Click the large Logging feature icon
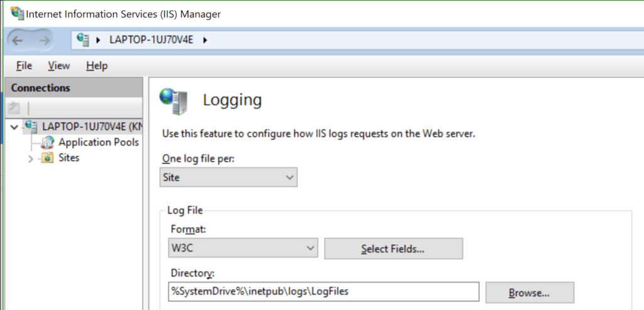644x310 pixels. 174,101
